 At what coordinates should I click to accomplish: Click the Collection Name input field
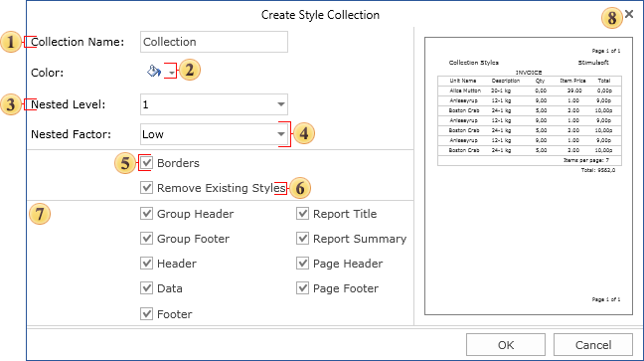tap(214, 42)
